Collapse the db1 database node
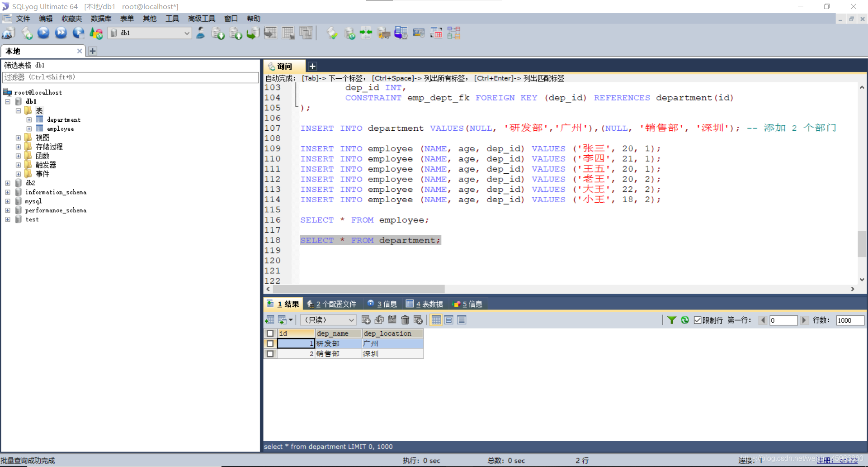The height and width of the screenshot is (467, 868). [x=8, y=101]
